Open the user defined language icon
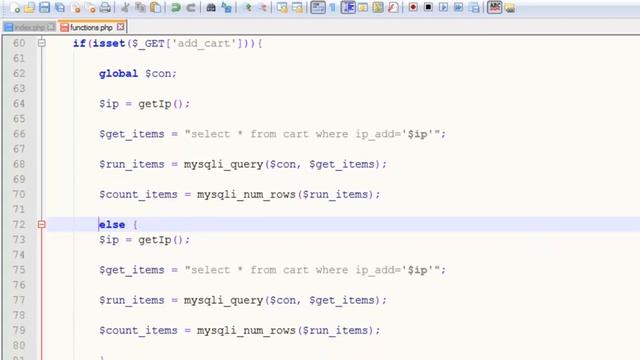The width and height of the screenshot is (640, 360). coord(363,7)
